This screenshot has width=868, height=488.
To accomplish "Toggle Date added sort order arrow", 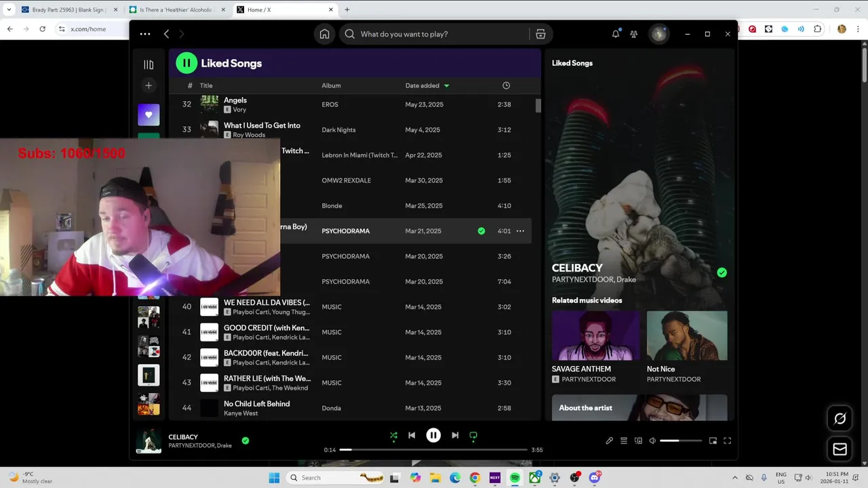I will pos(446,86).
